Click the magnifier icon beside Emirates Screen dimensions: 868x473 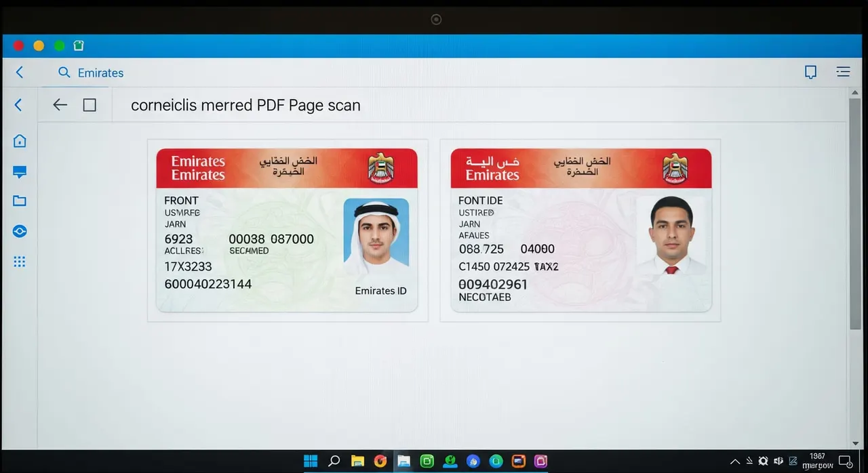[64, 73]
